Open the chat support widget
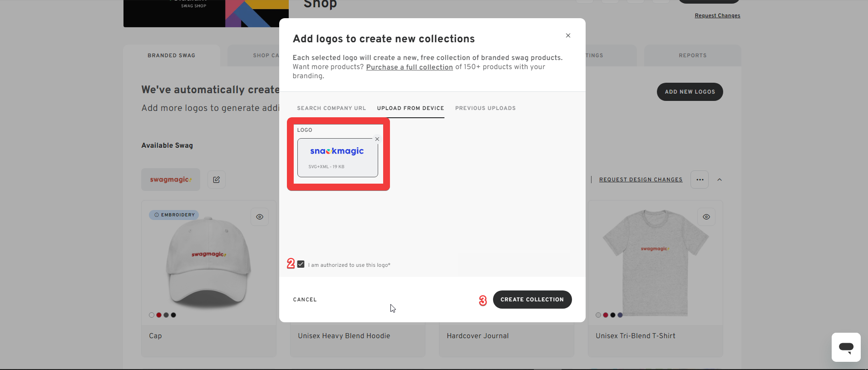 846,347
